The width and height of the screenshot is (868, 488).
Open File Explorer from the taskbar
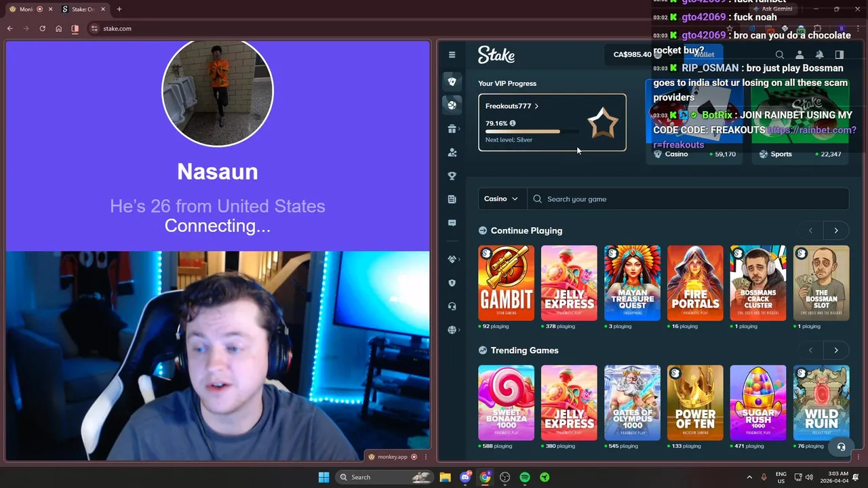pyautogui.click(x=445, y=477)
